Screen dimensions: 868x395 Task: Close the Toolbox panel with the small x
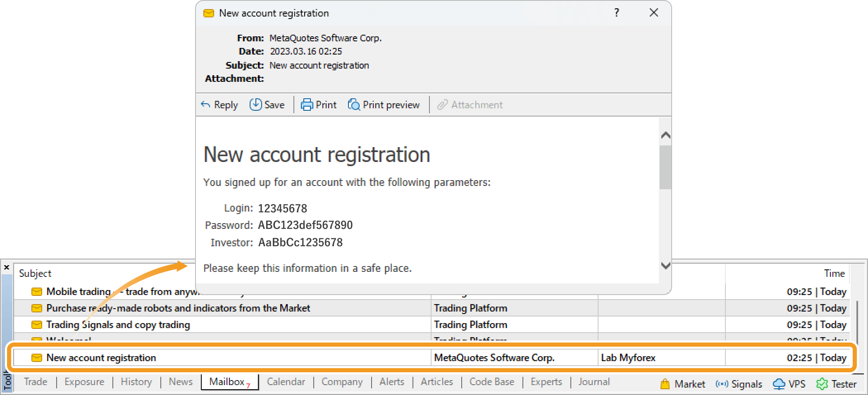click(7, 267)
